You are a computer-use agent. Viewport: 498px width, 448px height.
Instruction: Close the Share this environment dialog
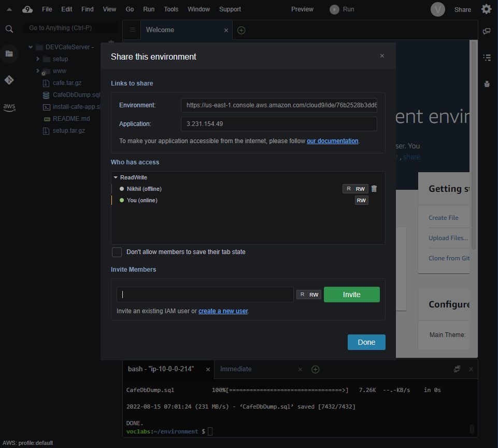[x=382, y=56]
